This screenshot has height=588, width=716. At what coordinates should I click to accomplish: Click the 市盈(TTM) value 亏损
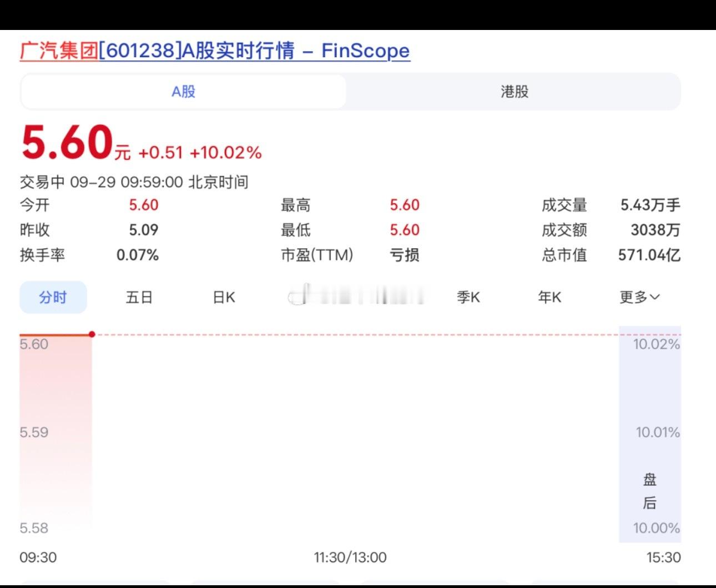coord(405,255)
